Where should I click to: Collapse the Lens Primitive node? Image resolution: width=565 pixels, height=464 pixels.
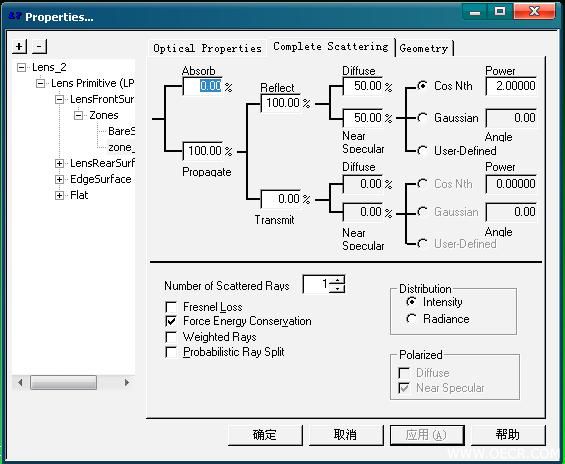point(41,84)
